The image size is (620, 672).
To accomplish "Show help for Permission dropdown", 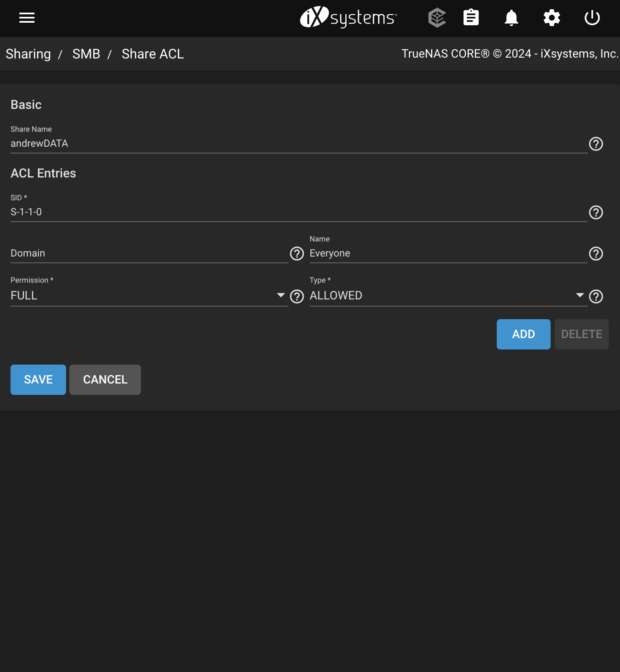I will pos(297,296).
